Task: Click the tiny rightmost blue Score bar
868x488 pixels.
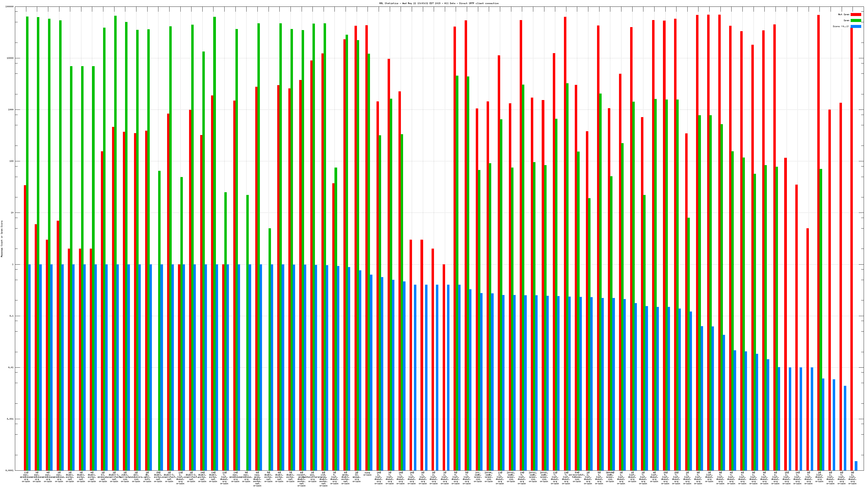Action: click(856, 466)
